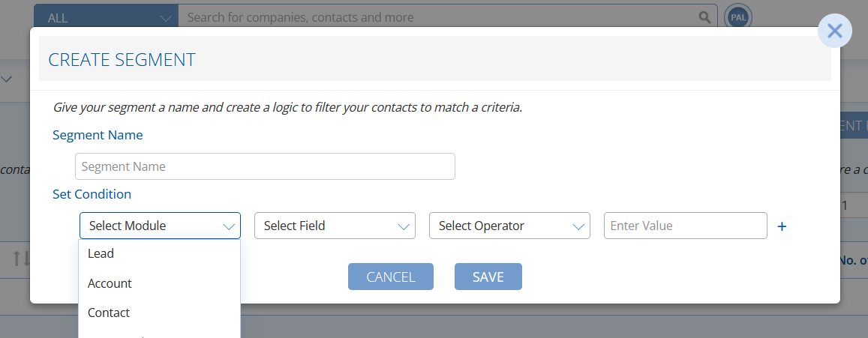This screenshot has height=338, width=868.
Task: Open the Select Module dropdown
Action: point(160,226)
